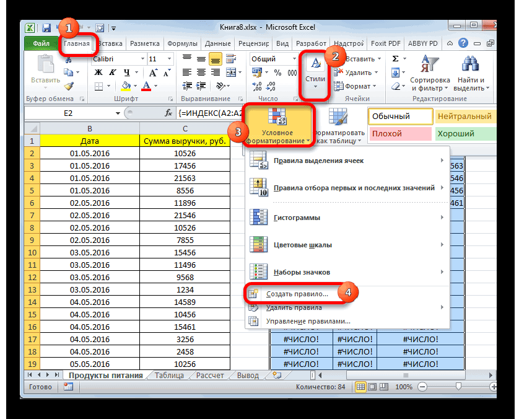This screenshot has height=419, width=532.
Task: Click the Стили button
Action: (315, 74)
